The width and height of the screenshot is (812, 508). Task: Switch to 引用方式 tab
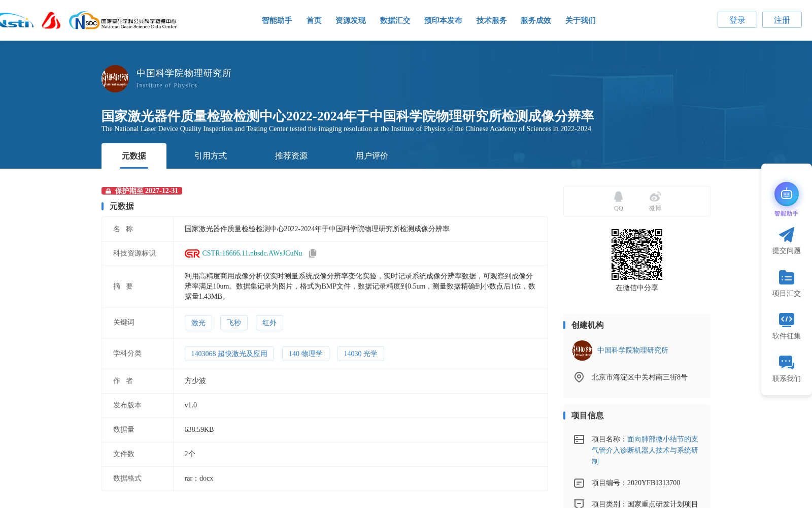point(211,156)
